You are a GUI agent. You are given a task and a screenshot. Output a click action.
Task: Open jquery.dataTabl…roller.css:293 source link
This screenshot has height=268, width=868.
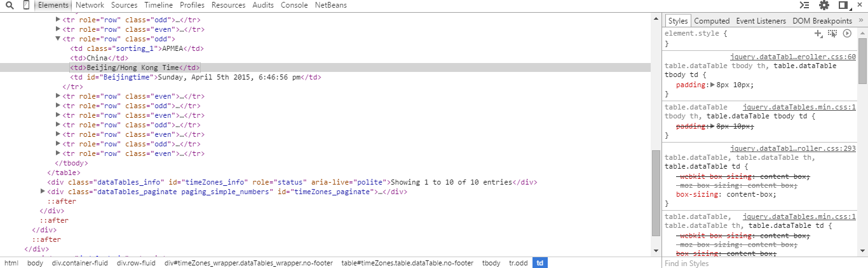click(793, 148)
